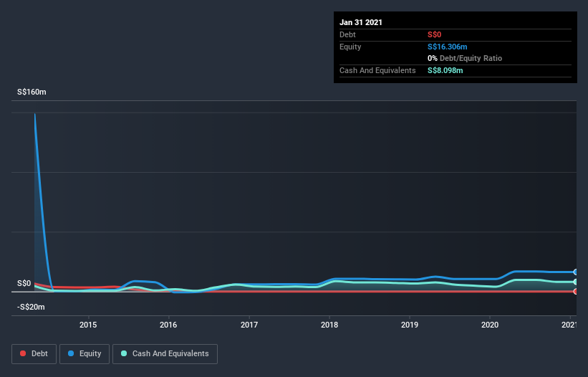Click the Jan 31 2021 tooltip date
Viewport: 588px width, 377px height.
pos(361,22)
